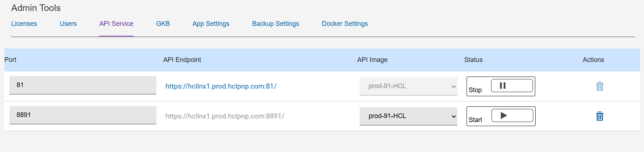Click the greyed-out 8891 endpoint URL

tap(225, 116)
